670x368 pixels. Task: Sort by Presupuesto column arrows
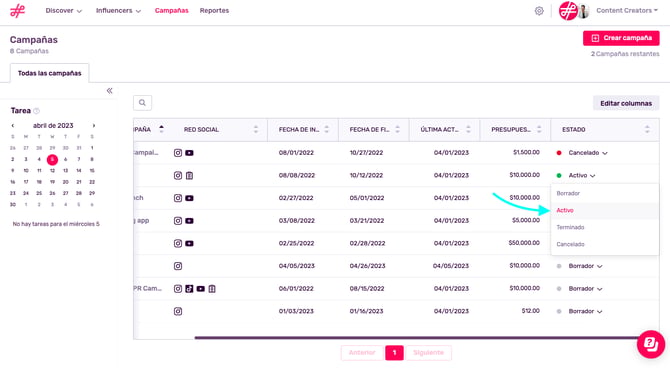point(539,130)
